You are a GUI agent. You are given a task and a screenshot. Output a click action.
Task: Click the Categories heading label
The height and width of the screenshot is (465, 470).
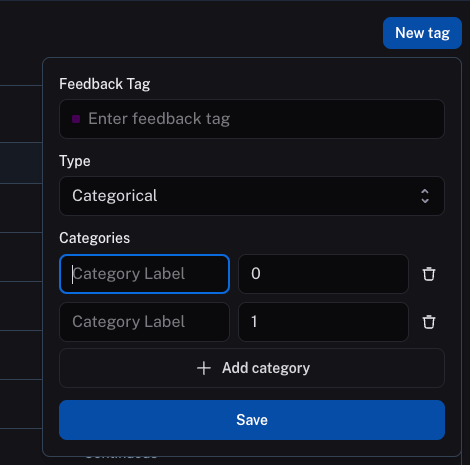pyautogui.click(x=95, y=238)
